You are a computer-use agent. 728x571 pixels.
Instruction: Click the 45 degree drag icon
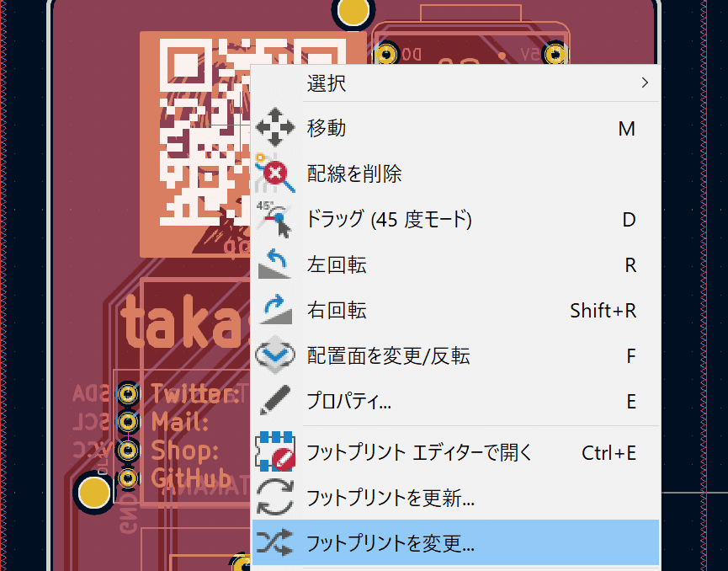click(274, 219)
